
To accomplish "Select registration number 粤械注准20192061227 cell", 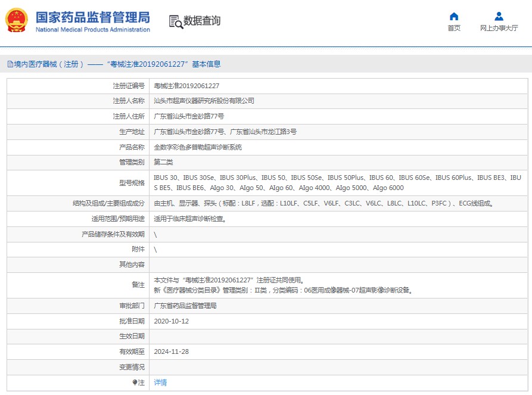I will 186,86.
